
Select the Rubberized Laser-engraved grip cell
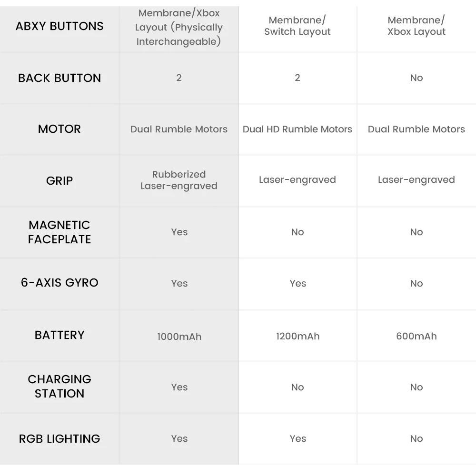[178, 180]
